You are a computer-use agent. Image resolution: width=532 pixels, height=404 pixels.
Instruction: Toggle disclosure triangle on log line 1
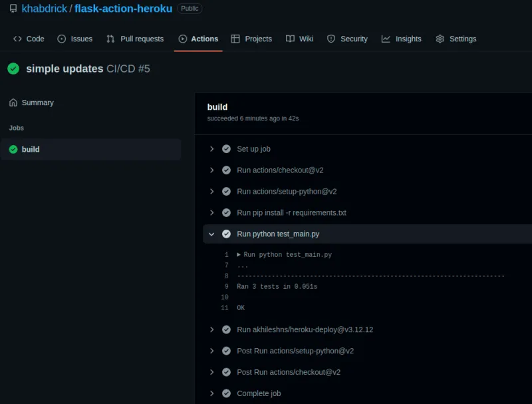click(239, 255)
